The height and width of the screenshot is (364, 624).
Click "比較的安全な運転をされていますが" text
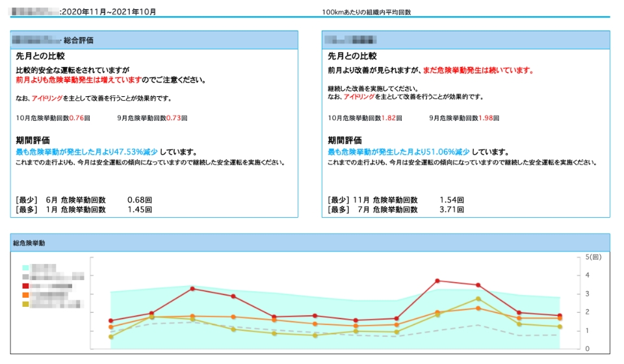tap(72, 70)
